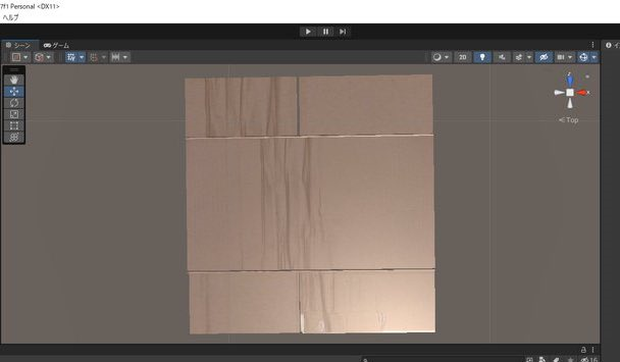This screenshot has height=362, width=620.
Task: Click the red X axis cone of gizmo
Action: [x=582, y=92]
